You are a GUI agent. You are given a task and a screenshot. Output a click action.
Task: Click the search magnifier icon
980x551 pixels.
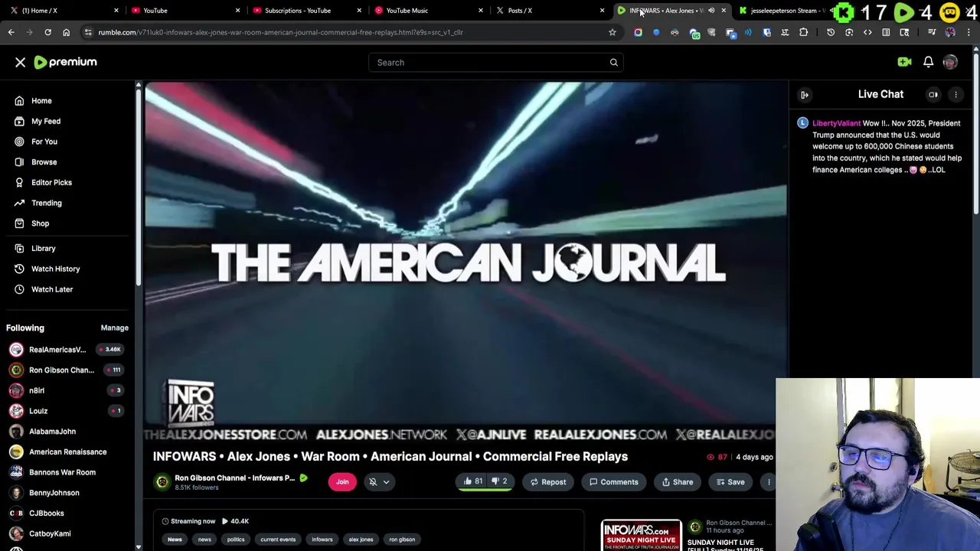tap(613, 63)
